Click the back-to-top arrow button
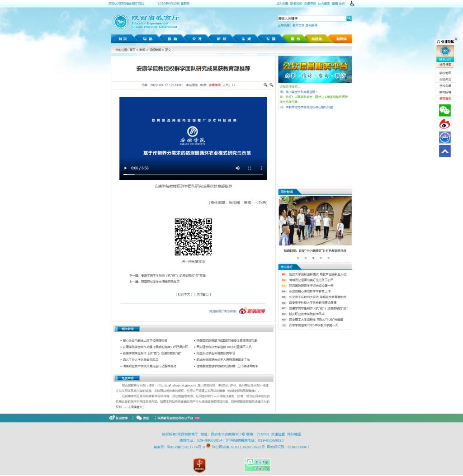Screen dimensions: 463x476 (x=444, y=151)
